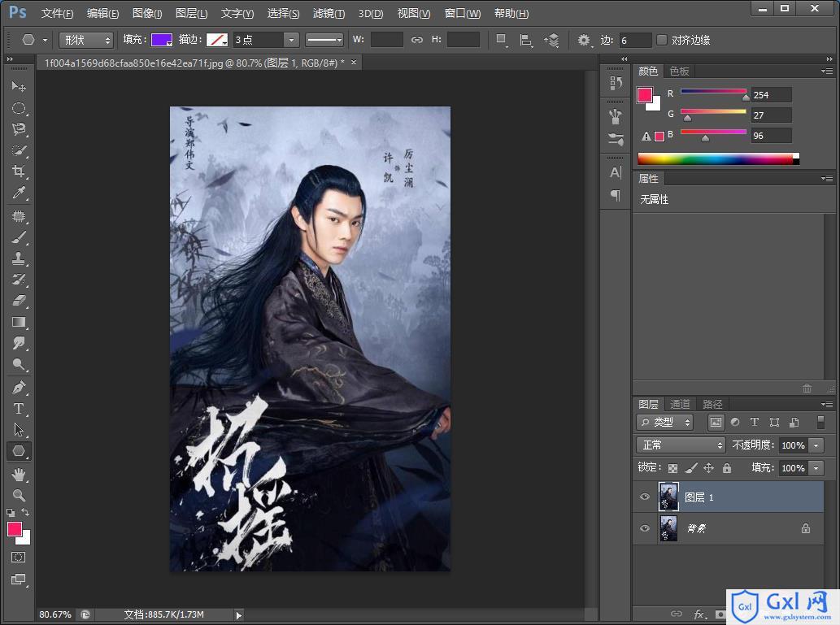Image resolution: width=840 pixels, height=625 pixels.
Task: Swap foreground and background colors
Action: pos(25,512)
